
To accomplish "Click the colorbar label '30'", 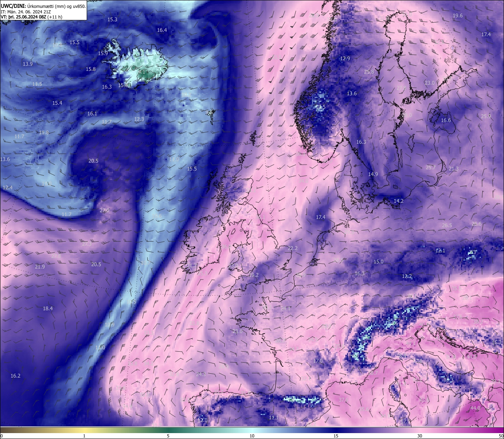I will 420,436.
